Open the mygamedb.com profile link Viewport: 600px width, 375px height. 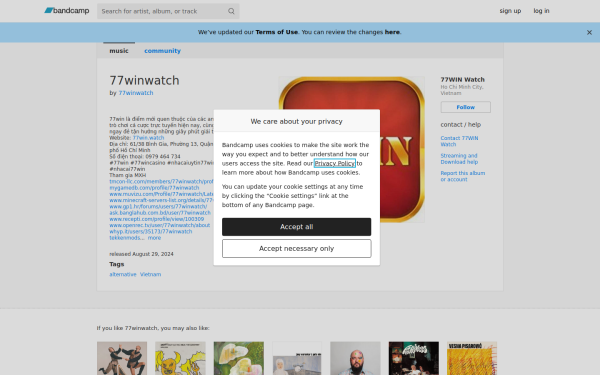point(154,188)
